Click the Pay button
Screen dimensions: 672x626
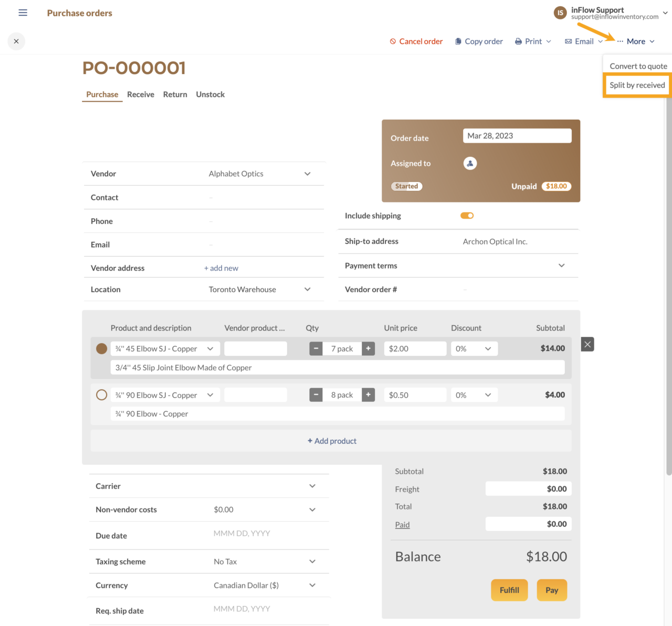(552, 590)
